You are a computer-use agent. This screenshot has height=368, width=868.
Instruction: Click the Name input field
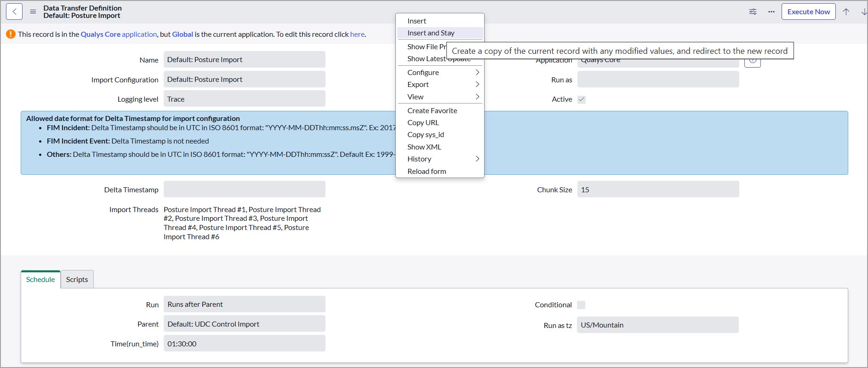[x=245, y=59]
